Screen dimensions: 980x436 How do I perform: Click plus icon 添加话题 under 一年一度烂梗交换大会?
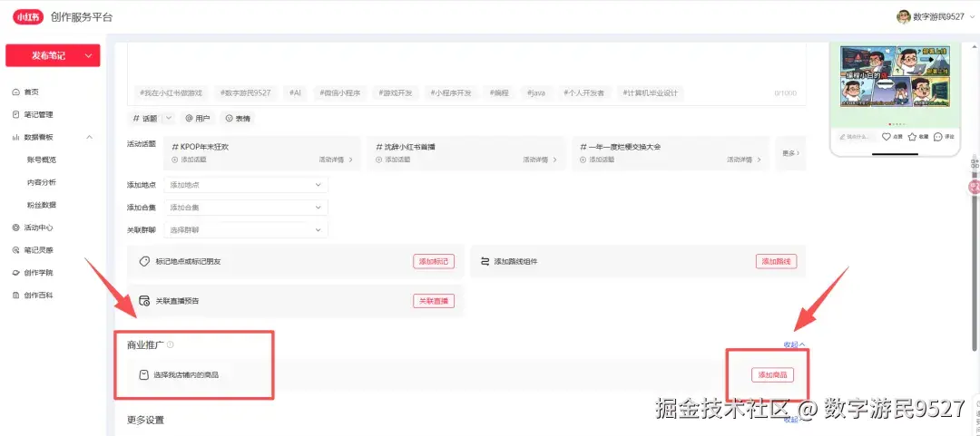point(583,160)
